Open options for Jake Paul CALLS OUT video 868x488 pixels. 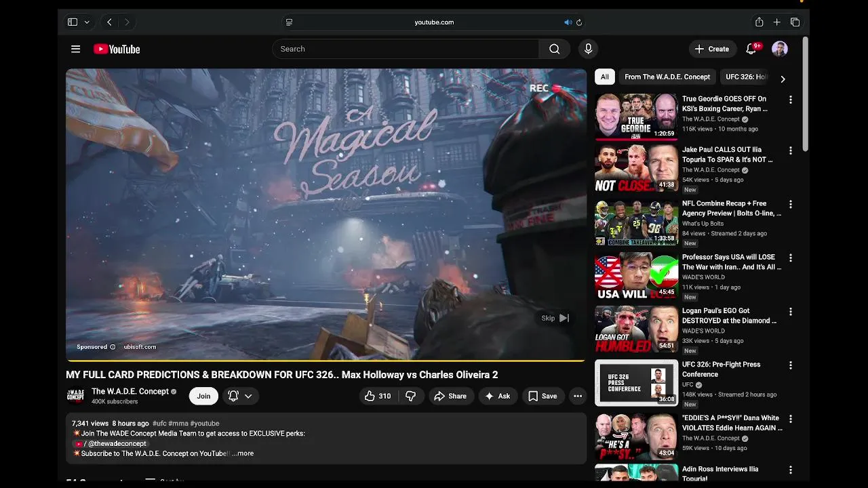(790, 150)
